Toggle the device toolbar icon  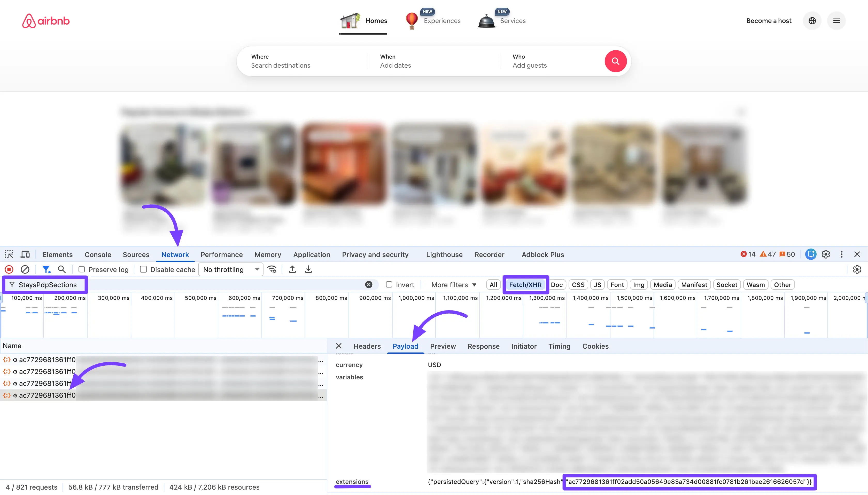pyautogui.click(x=25, y=255)
